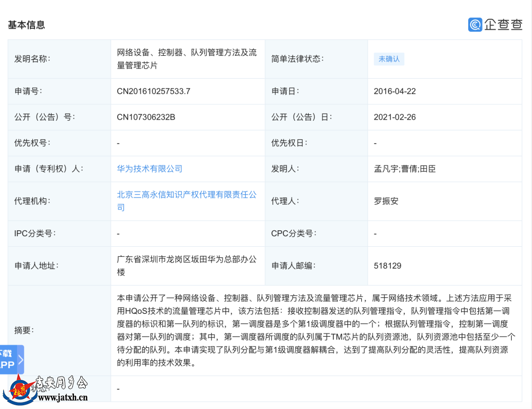Click the 基本信息 section heading
This screenshot has height=409, width=532.
tap(27, 25)
